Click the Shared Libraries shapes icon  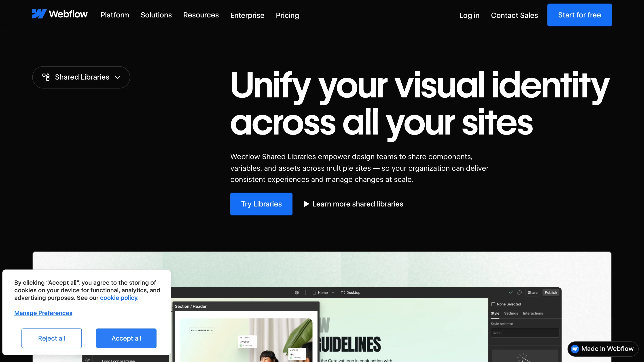(x=46, y=77)
